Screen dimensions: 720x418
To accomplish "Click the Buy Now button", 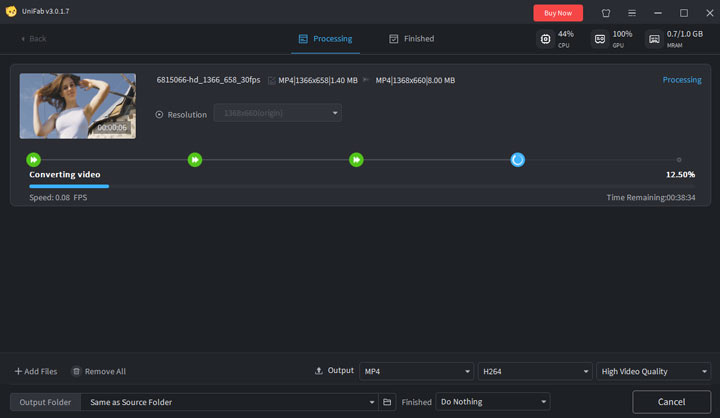I will 558,13.
